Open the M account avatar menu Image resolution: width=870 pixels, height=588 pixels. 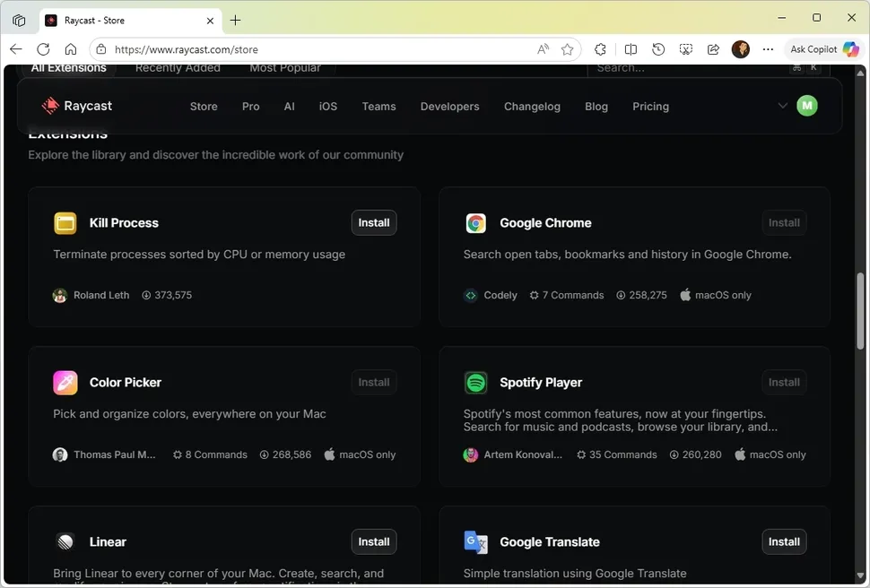pos(806,105)
